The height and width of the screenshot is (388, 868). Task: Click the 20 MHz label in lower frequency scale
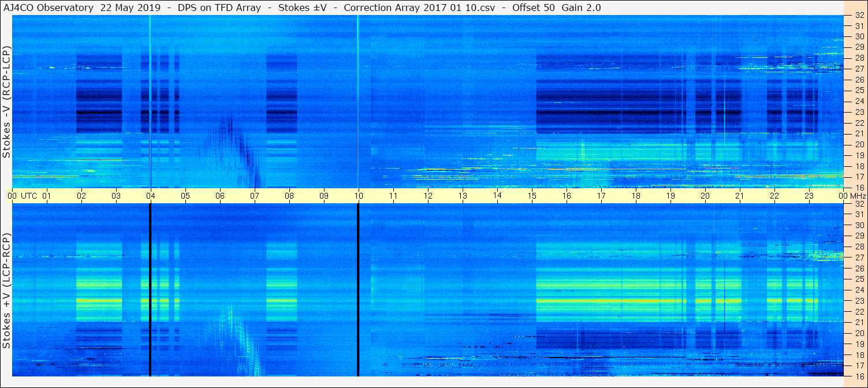click(x=859, y=333)
